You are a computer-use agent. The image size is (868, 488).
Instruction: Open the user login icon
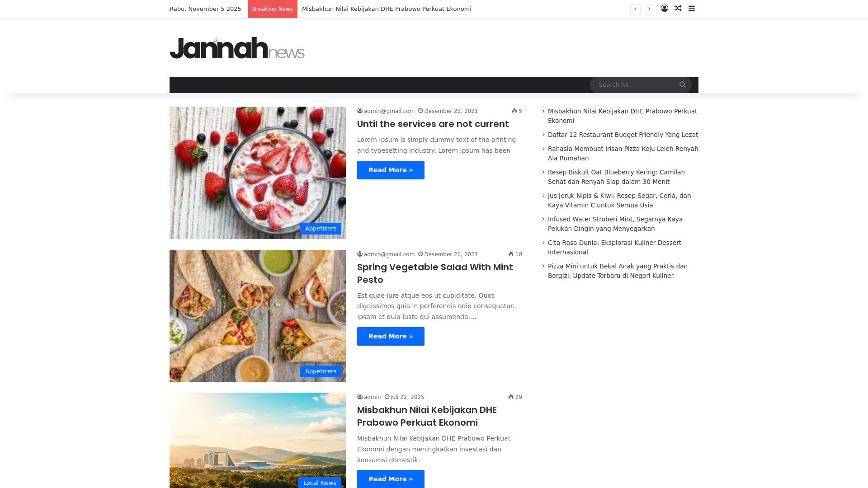(665, 9)
